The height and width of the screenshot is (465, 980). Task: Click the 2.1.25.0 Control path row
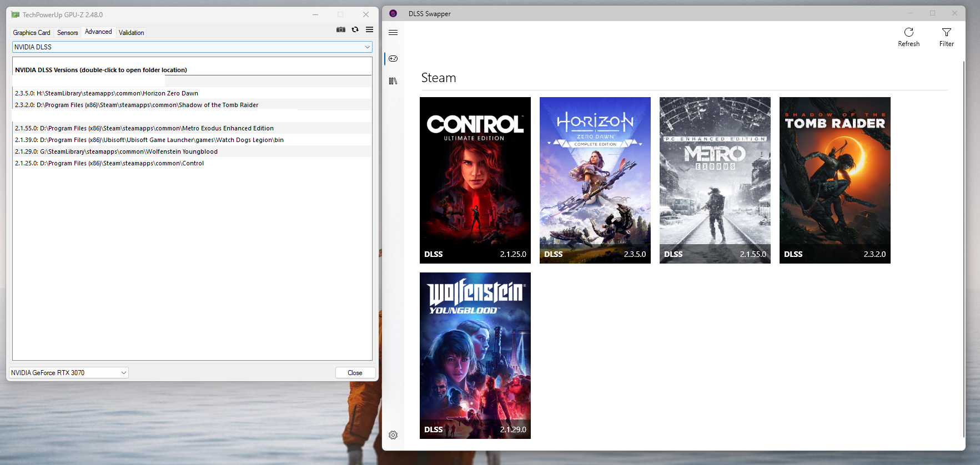[192, 163]
